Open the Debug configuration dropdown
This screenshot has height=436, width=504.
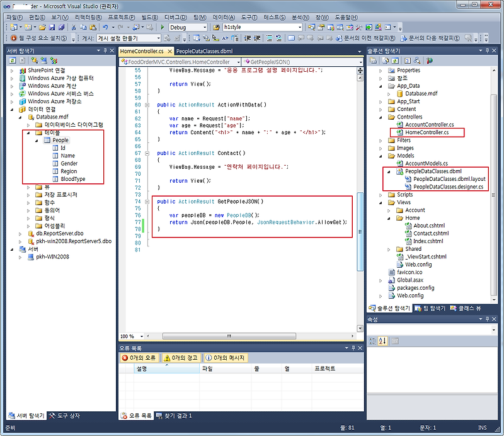pos(205,27)
